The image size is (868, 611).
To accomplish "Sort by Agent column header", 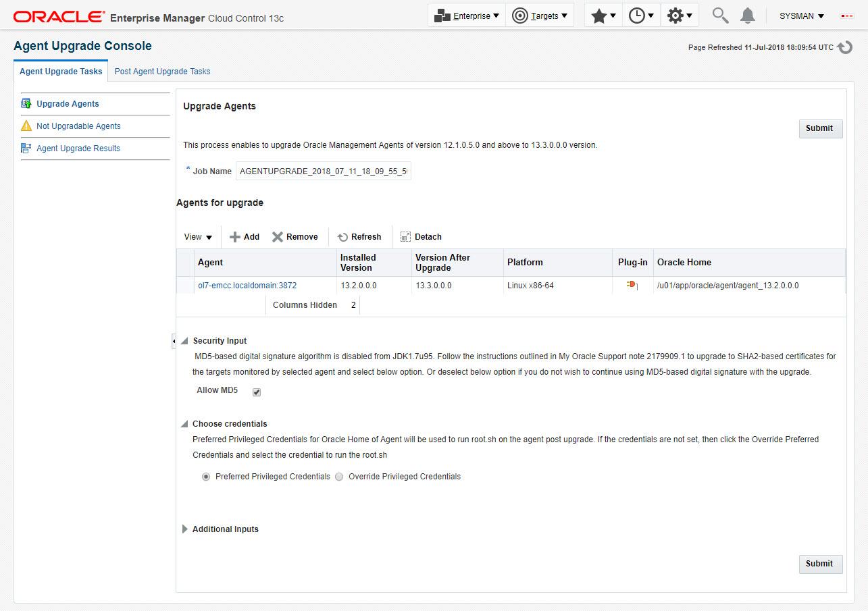I will (265, 263).
